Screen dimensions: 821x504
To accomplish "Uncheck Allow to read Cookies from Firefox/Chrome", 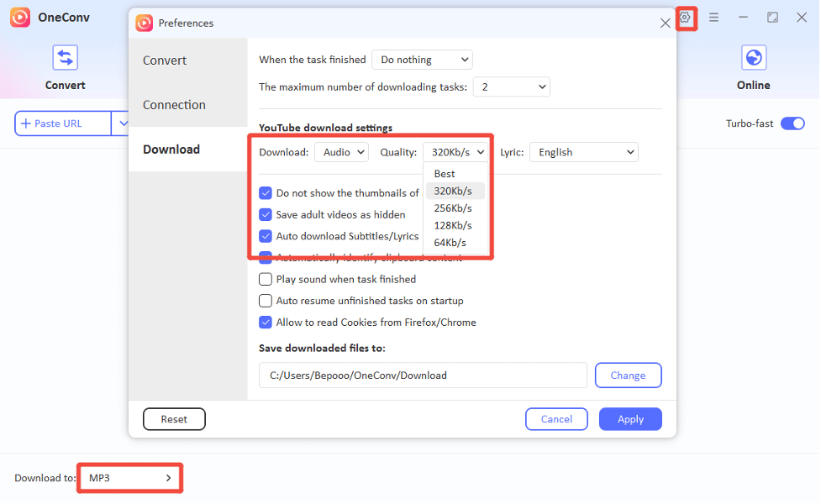I will pos(266,322).
